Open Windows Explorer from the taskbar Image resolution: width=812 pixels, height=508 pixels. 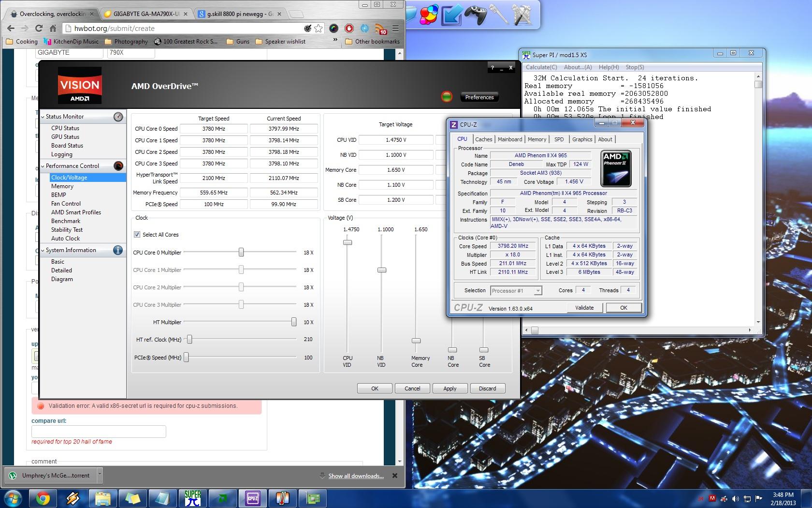pos(103,498)
